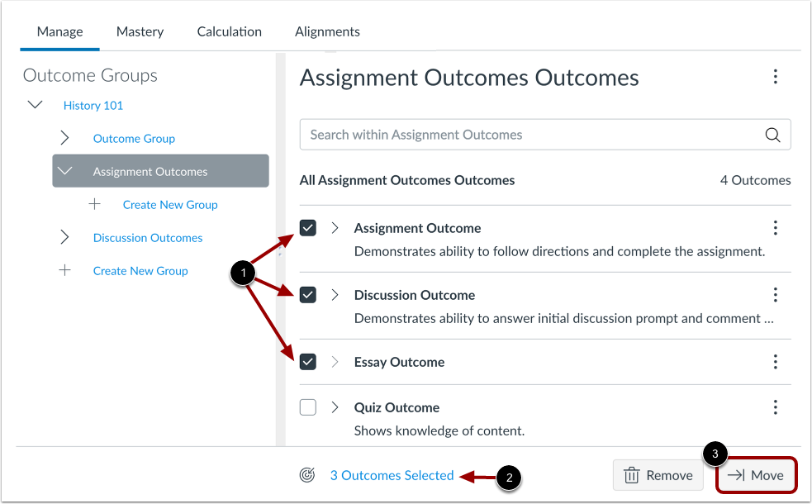Open the search magnifier icon
The width and height of the screenshot is (812, 504).
click(x=772, y=134)
